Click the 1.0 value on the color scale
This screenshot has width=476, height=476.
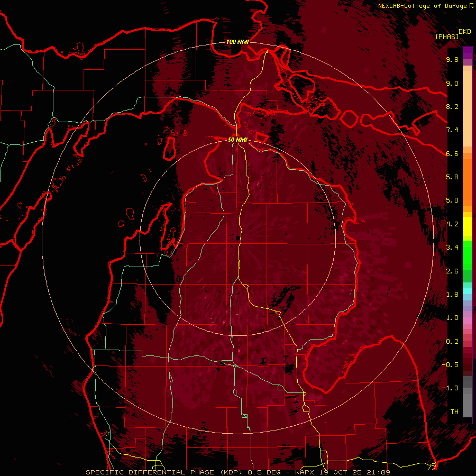point(452,318)
